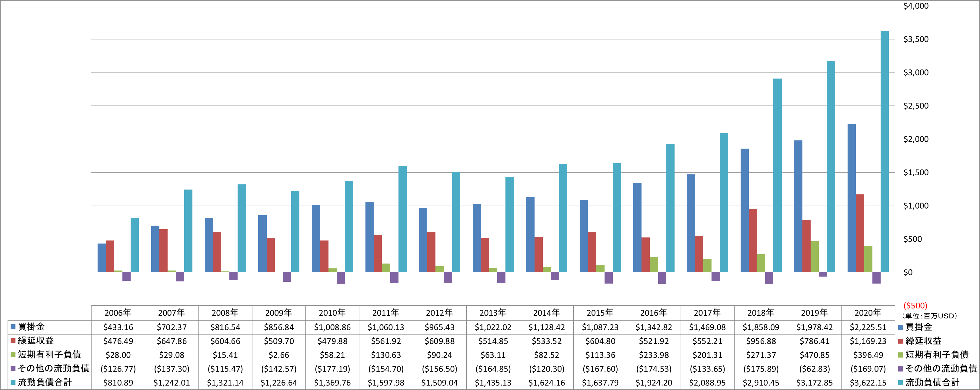Select the $956.88 cell for 2018 繰延収益

click(x=761, y=341)
